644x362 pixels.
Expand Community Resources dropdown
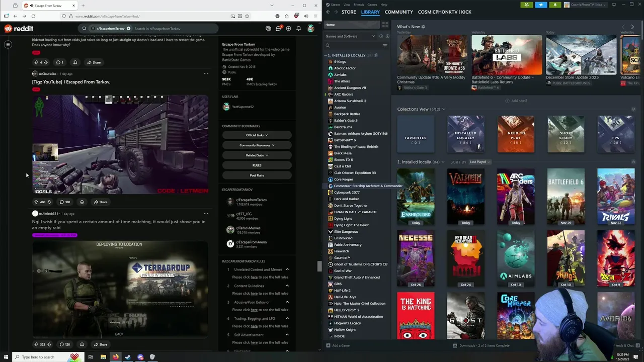(x=257, y=145)
